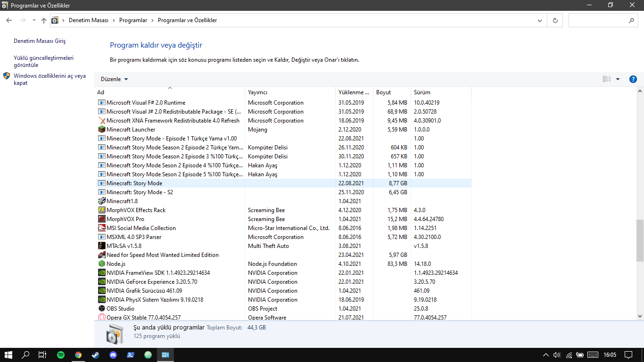This screenshot has height=362, width=644.
Task: Click the MTA:SA v1.5.8 icon
Action: [102, 246]
